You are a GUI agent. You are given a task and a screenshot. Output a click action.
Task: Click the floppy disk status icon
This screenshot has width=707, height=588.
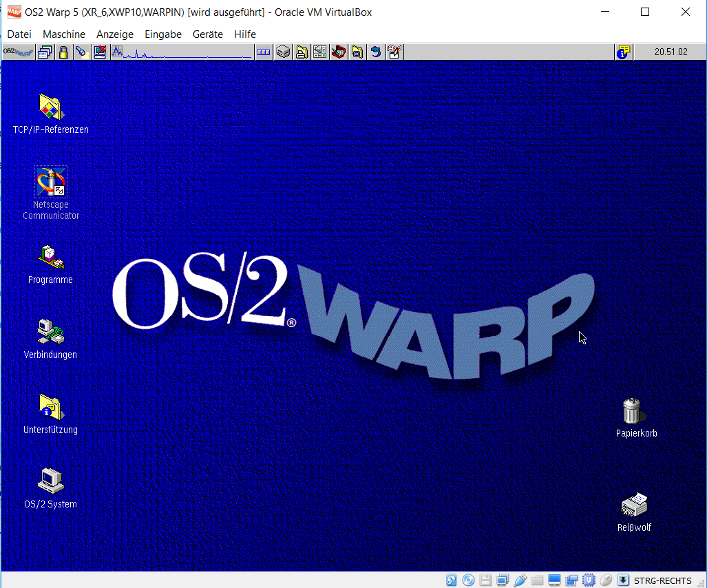pyautogui.click(x=485, y=580)
